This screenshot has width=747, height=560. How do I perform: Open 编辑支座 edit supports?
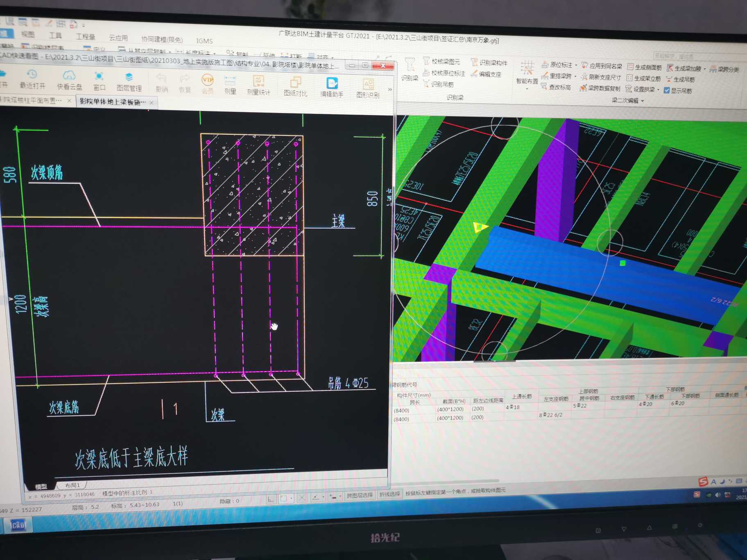(x=486, y=74)
